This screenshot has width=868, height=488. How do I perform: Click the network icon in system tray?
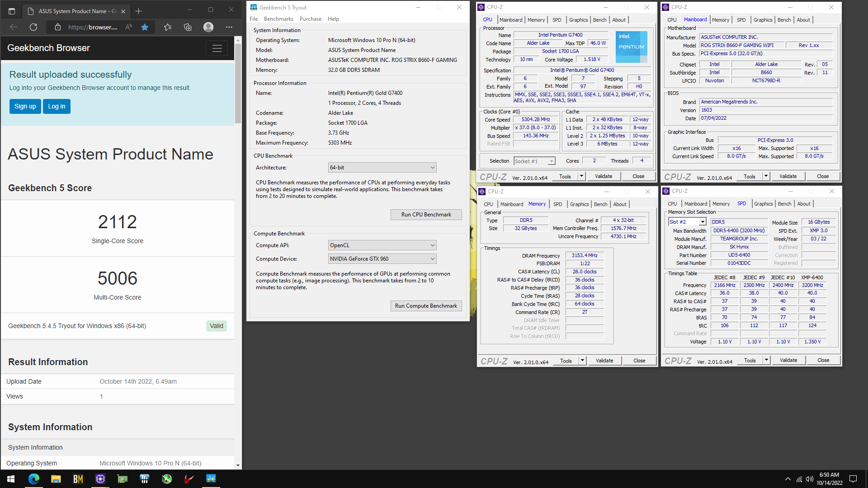pos(799,479)
